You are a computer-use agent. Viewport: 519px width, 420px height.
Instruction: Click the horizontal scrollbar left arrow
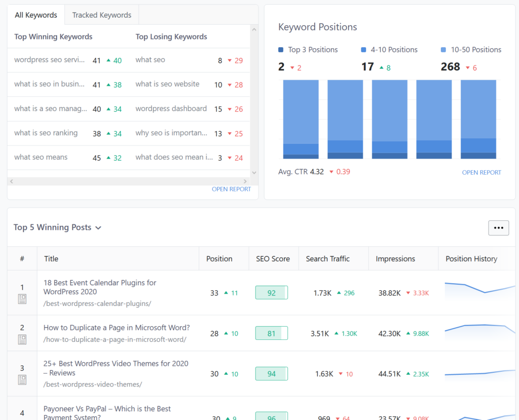[12, 181]
